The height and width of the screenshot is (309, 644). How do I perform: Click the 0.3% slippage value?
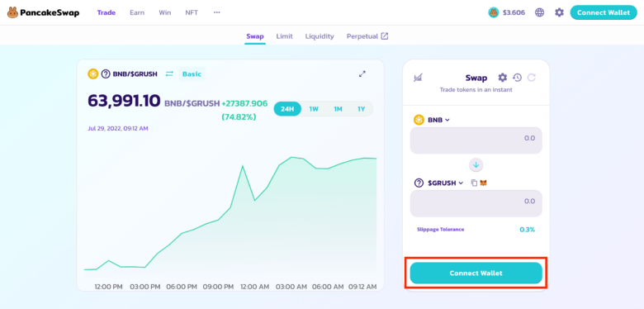(x=528, y=230)
